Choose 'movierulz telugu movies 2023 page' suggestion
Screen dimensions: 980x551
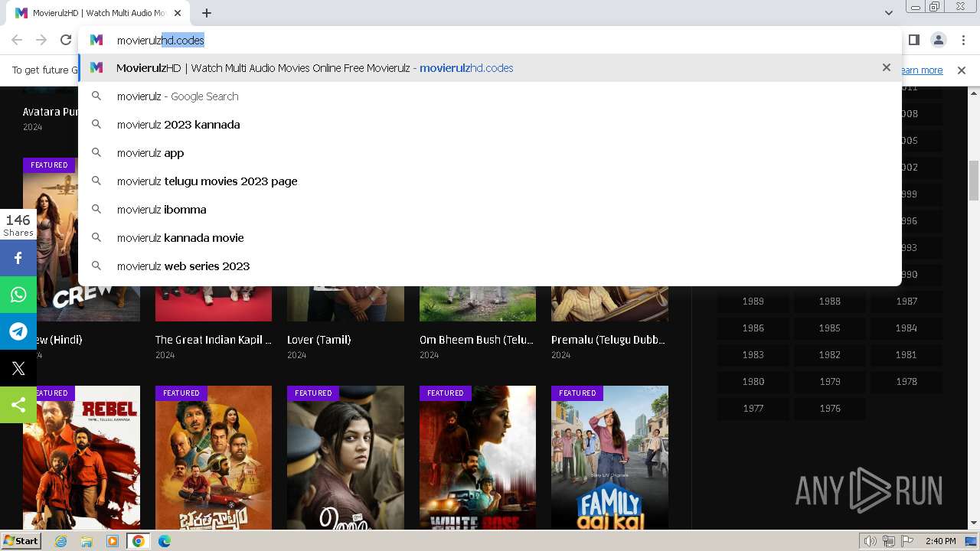coord(490,181)
